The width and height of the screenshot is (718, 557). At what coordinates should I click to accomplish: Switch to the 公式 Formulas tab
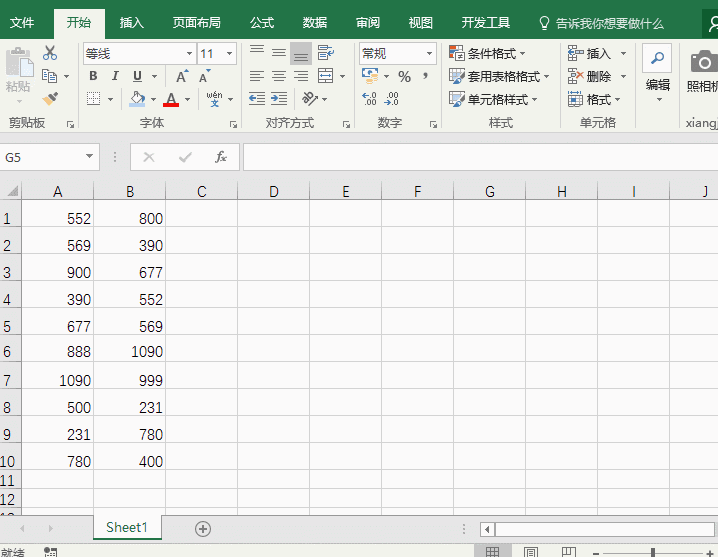click(262, 22)
